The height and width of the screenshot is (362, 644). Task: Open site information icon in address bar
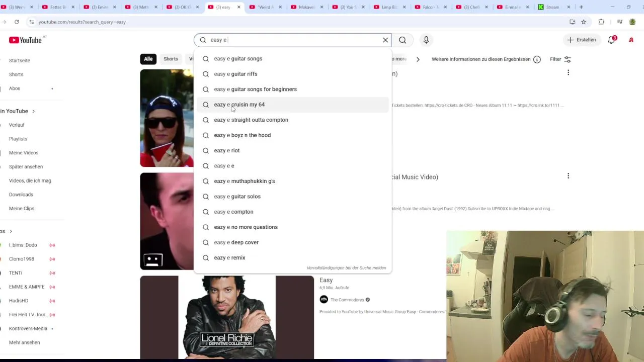pyautogui.click(x=32, y=22)
